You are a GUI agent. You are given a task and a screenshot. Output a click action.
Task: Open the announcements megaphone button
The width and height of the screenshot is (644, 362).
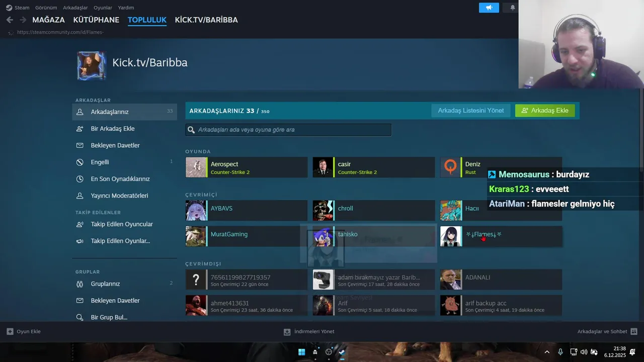[x=489, y=8]
